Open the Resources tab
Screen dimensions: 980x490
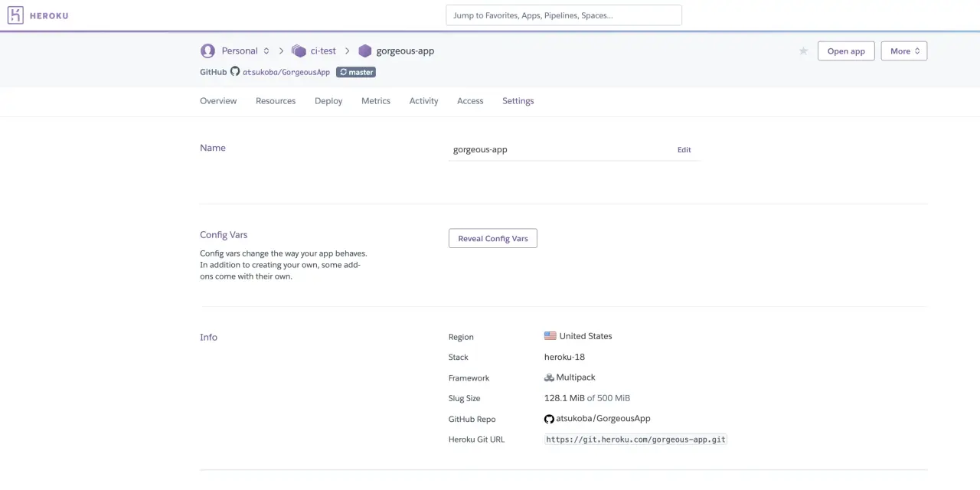276,101
